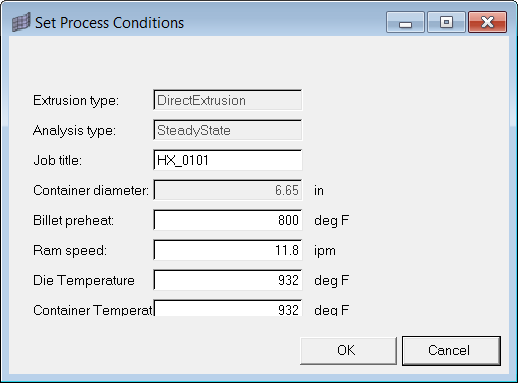
Task: Click the Extrusion type DirectExtrusion field
Action: pos(228,100)
